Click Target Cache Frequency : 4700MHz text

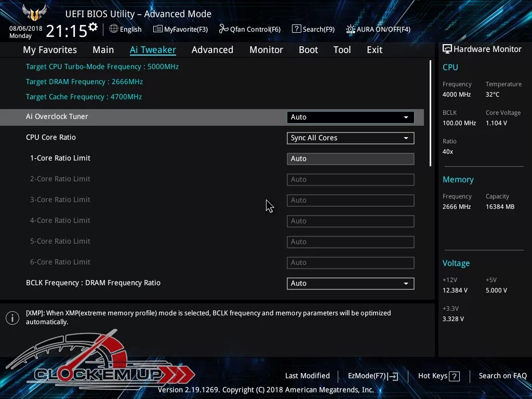coord(84,97)
